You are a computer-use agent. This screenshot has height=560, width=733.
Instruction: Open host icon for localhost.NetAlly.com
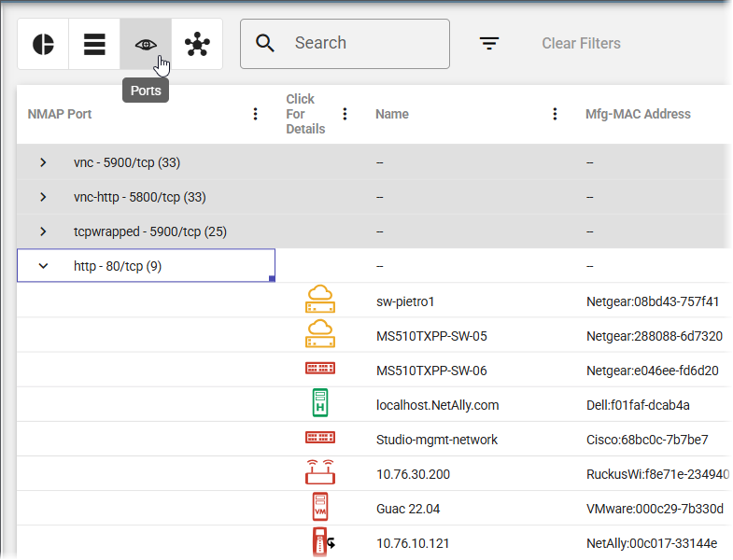tap(320, 402)
